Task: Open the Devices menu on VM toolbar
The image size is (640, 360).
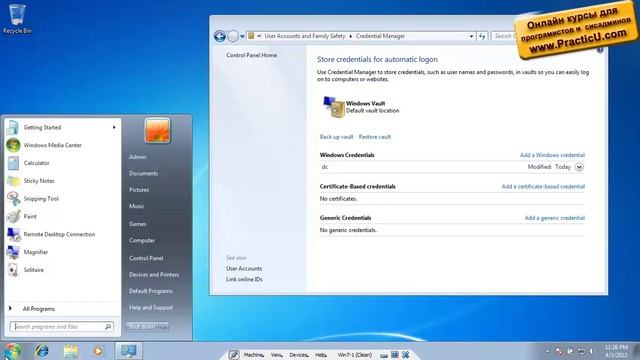Action: [299, 355]
